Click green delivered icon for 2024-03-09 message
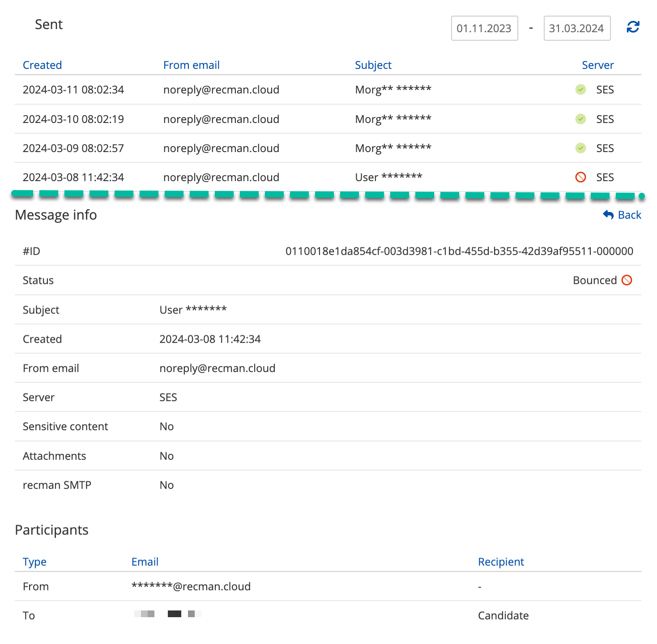The image size is (657, 644). (580, 148)
